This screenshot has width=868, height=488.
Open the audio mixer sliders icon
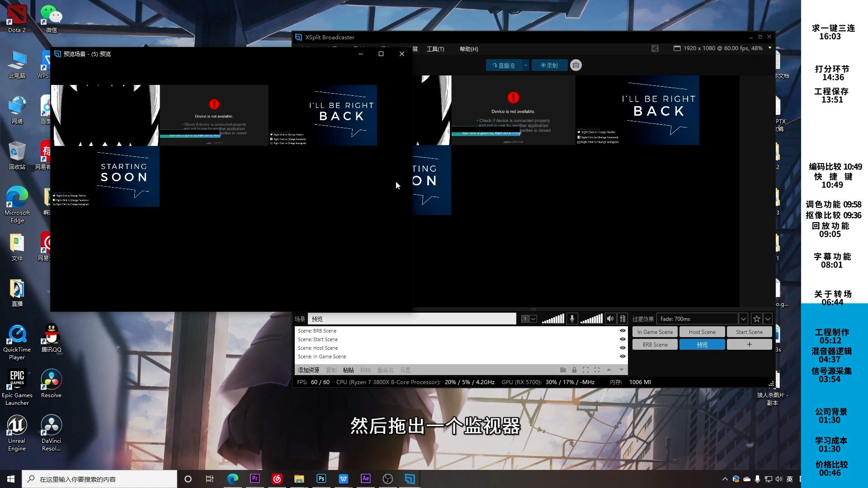(x=623, y=319)
